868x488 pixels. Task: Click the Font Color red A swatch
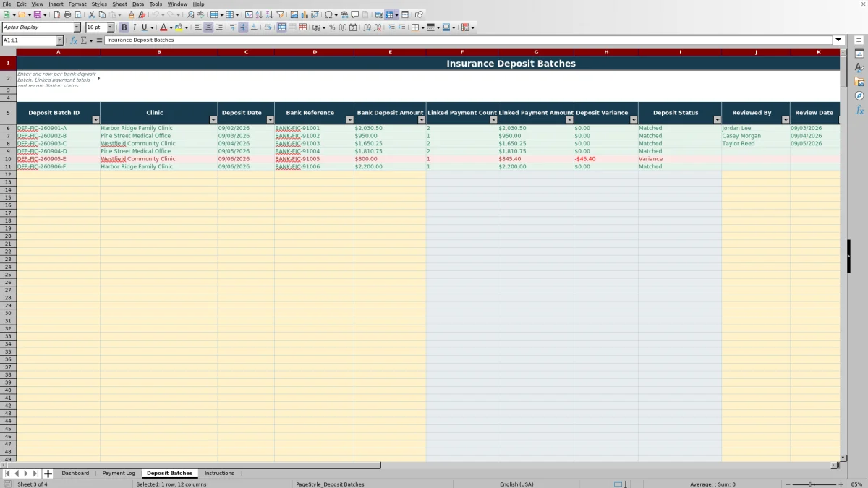[163, 27]
